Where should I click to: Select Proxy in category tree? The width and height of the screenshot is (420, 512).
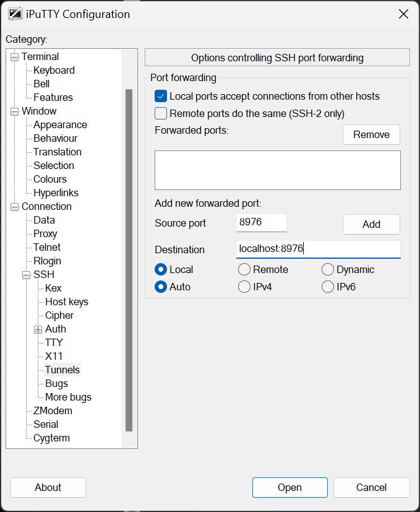coord(45,234)
